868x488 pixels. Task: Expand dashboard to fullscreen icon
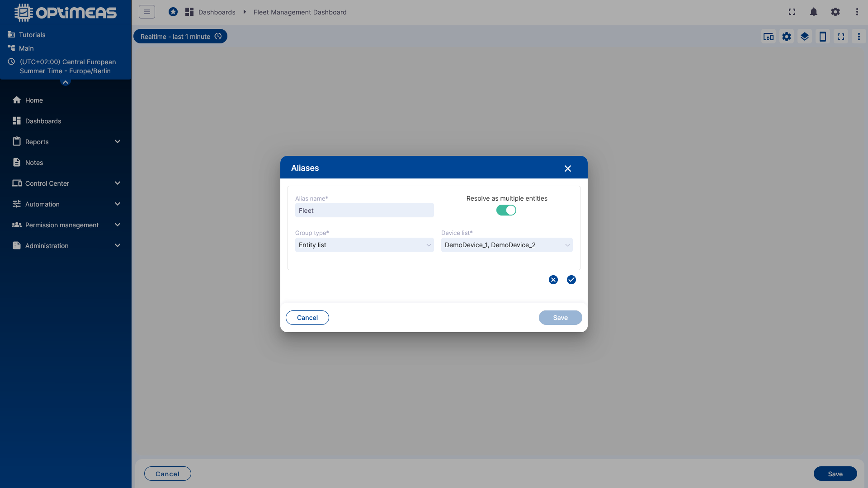pyautogui.click(x=841, y=37)
